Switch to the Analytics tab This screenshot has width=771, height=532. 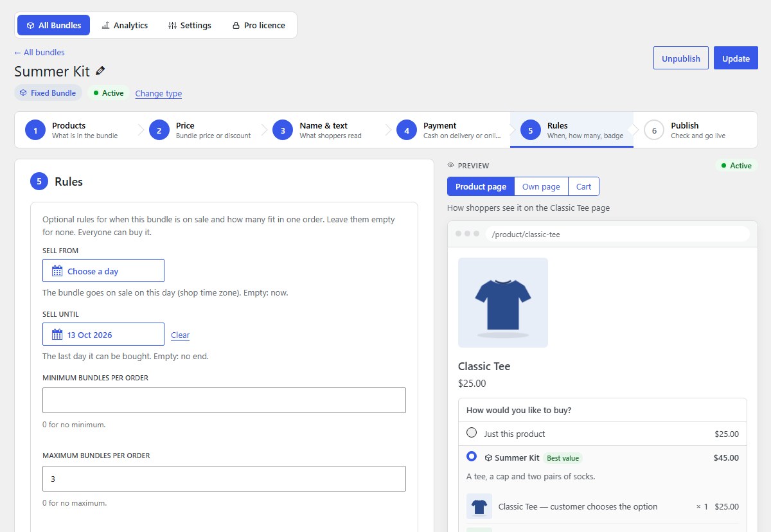click(125, 25)
